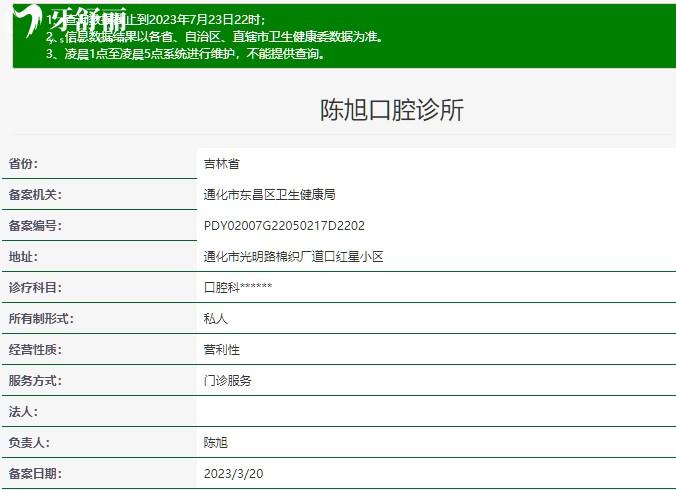This screenshot has width=676, height=490.
Task: Click the 备案机关 label
Action: pyautogui.click(x=35, y=195)
